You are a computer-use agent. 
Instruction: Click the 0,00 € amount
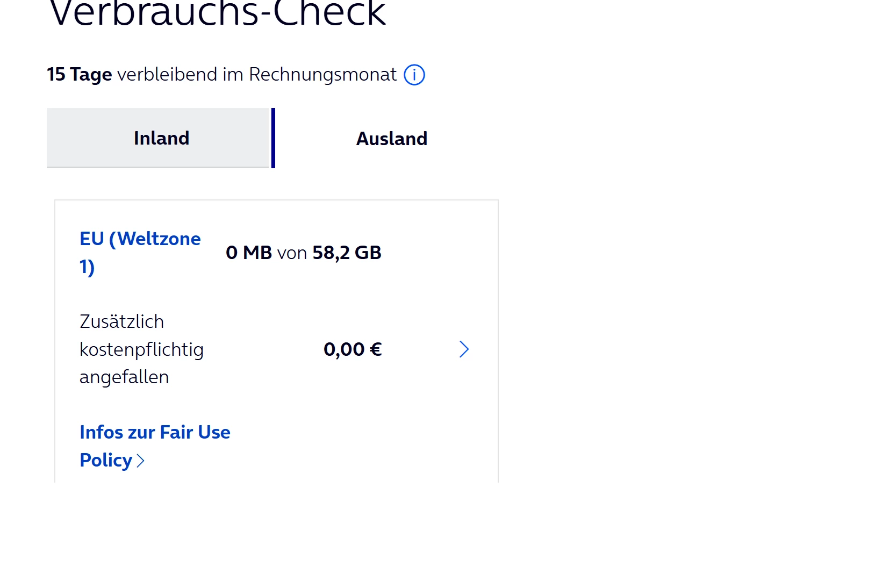pos(353,349)
